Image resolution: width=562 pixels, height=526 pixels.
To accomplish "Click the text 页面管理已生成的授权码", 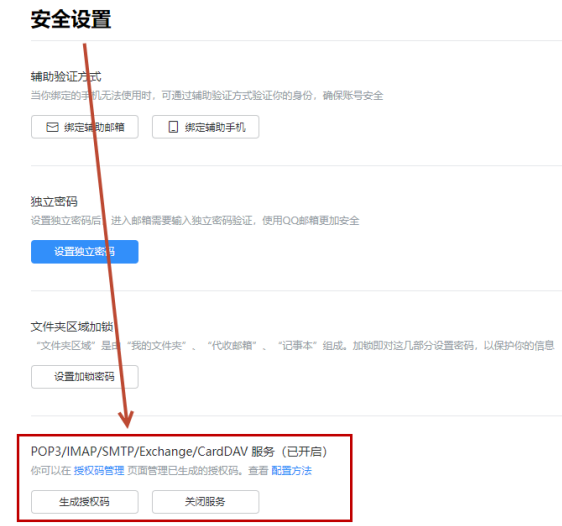I will [183, 470].
